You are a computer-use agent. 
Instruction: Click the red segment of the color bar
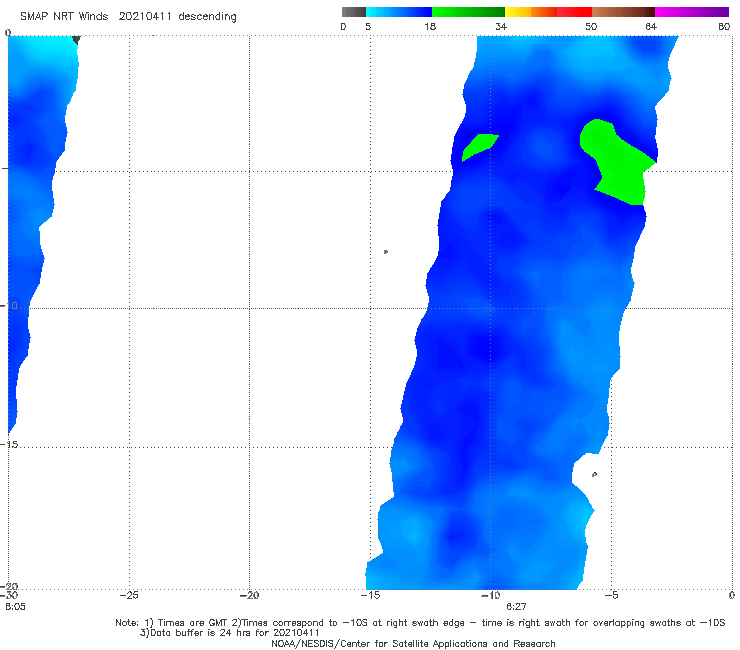point(574,12)
